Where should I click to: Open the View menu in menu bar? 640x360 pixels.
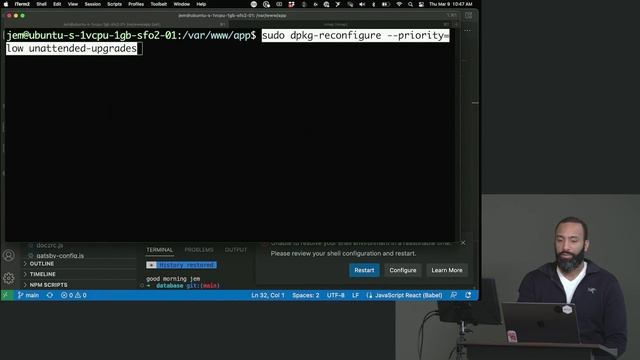(x=73, y=4)
